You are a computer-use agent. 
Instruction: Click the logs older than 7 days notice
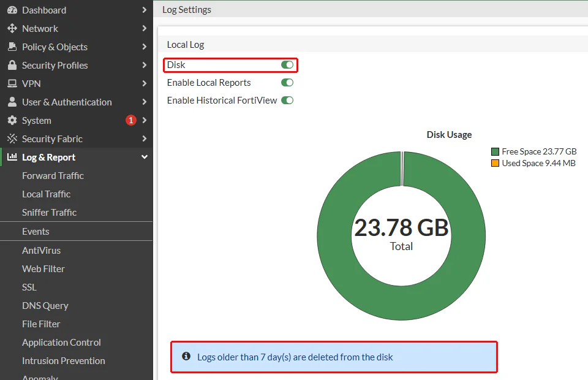[334, 357]
